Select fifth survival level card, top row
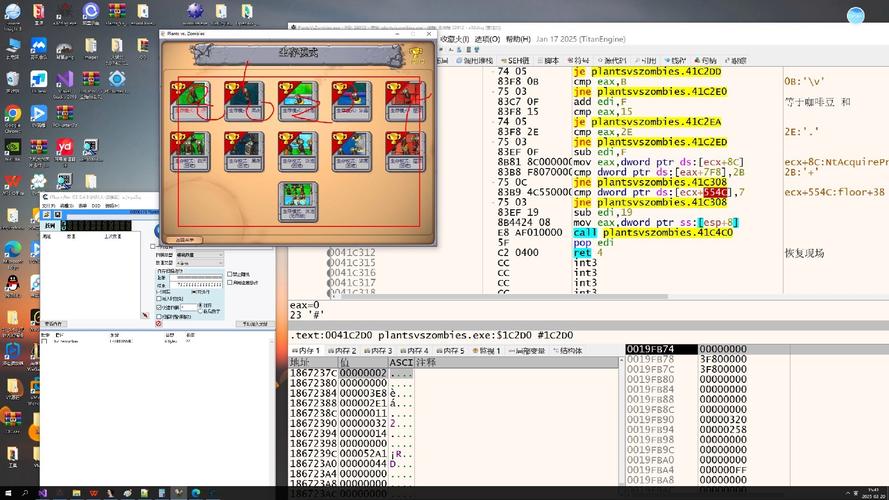The width and height of the screenshot is (889, 500). tap(405, 101)
